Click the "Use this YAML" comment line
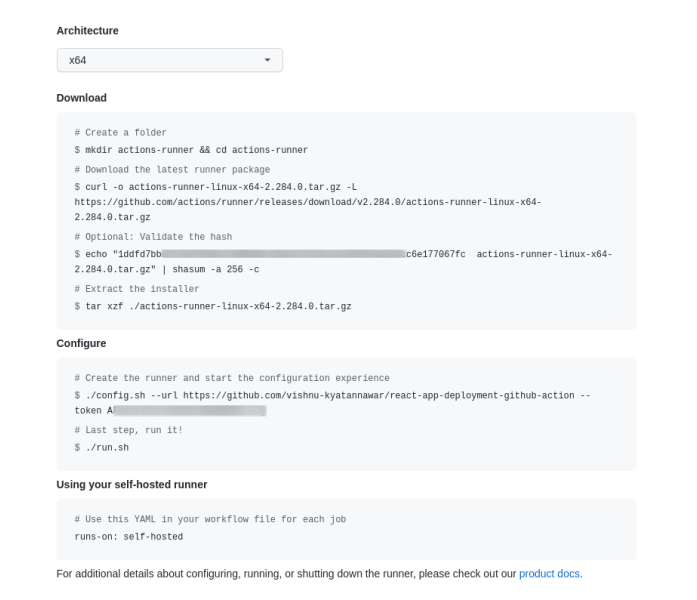The image size is (697, 600). tap(209, 519)
